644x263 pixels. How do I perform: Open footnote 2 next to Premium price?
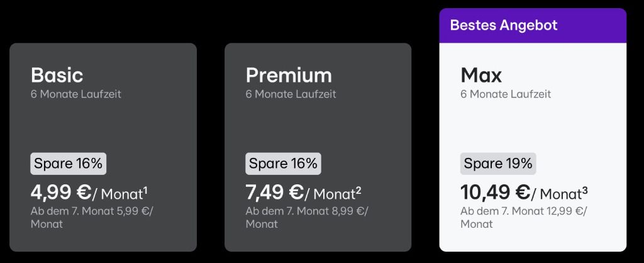pyautogui.click(x=358, y=189)
